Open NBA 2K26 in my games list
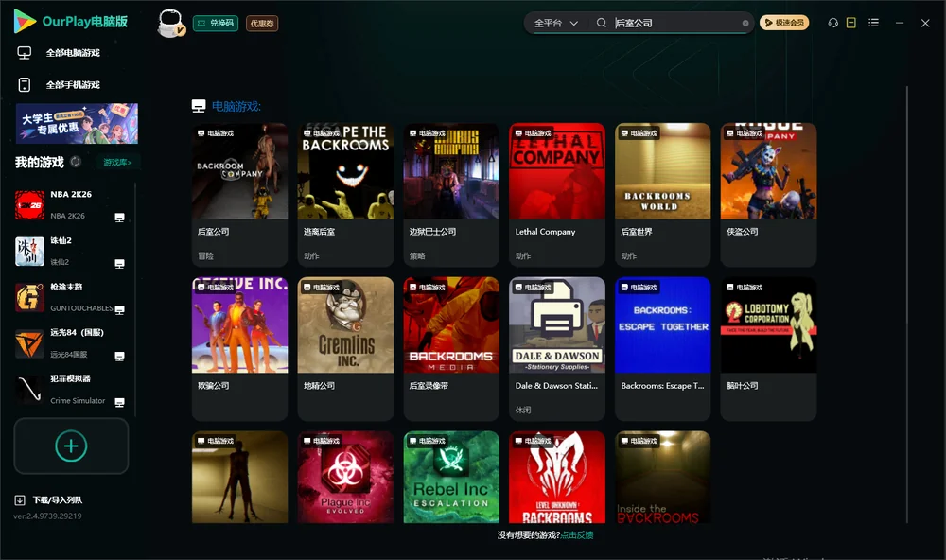 pos(69,204)
